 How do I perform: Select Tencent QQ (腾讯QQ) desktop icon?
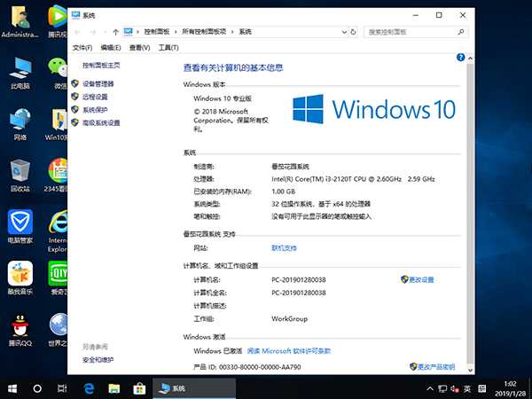[20, 331]
